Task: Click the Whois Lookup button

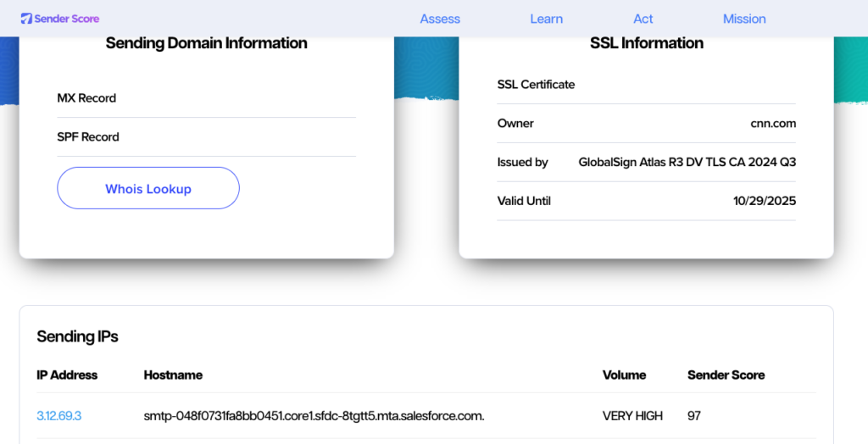Action: [148, 188]
